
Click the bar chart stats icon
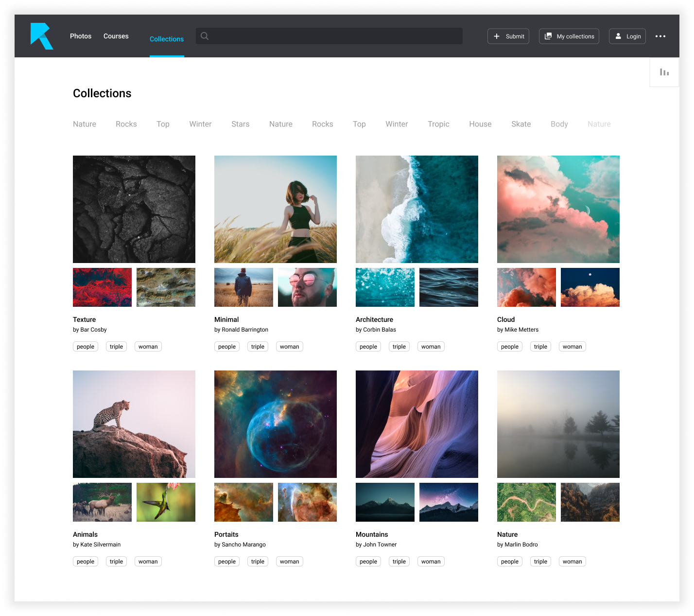pyautogui.click(x=664, y=72)
